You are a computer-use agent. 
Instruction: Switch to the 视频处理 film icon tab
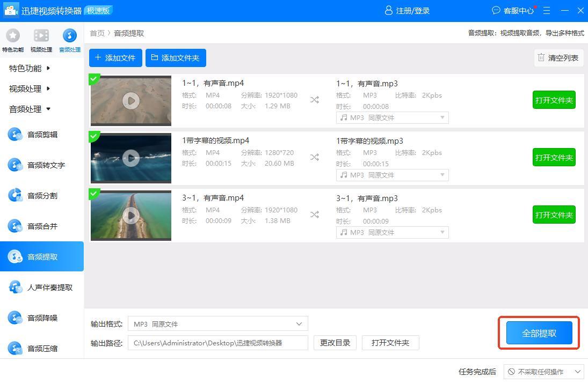click(x=41, y=36)
